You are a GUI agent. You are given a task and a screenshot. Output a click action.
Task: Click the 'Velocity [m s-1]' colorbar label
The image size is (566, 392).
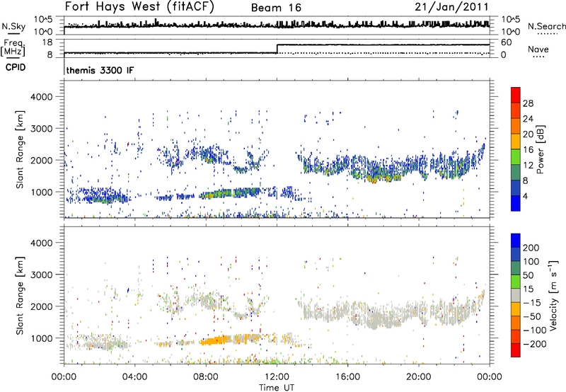tap(553, 295)
